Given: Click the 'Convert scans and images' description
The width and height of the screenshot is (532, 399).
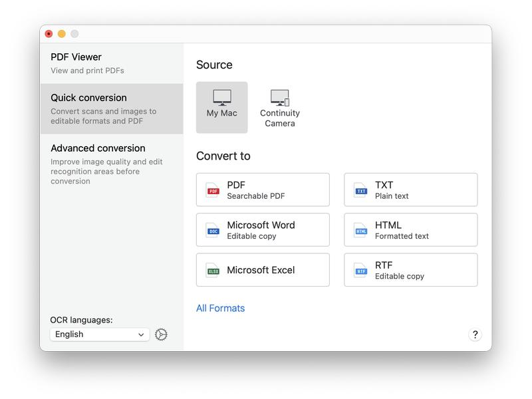Looking at the screenshot, I should tap(104, 116).
